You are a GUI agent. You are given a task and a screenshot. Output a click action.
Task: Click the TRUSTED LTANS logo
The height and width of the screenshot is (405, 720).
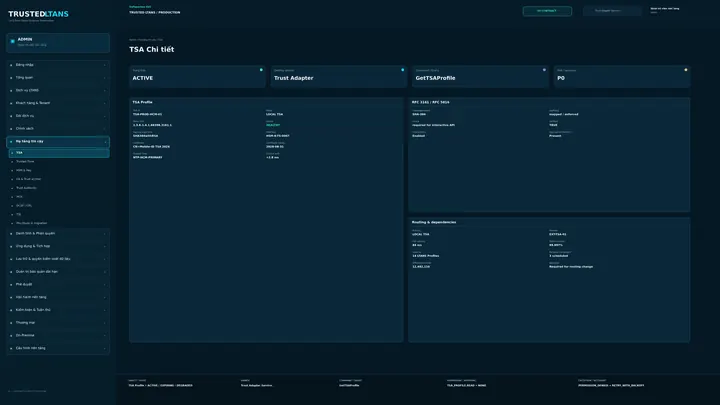click(38, 14)
